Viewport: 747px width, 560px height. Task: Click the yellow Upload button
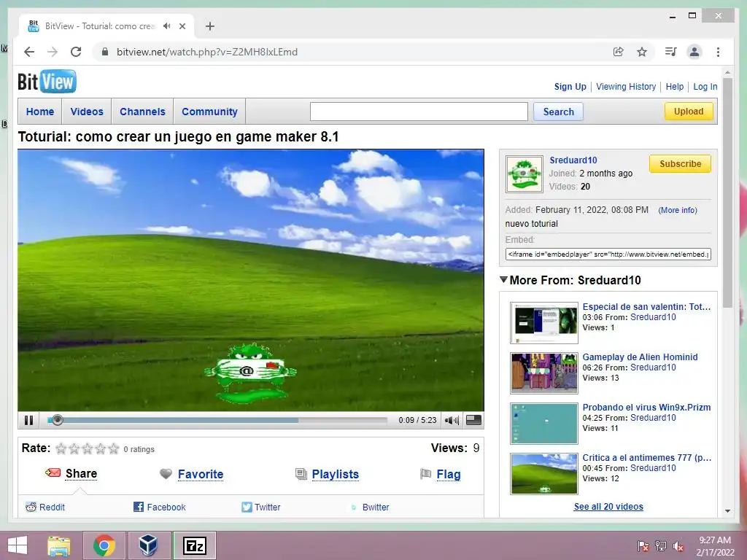(x=689, y=111)
